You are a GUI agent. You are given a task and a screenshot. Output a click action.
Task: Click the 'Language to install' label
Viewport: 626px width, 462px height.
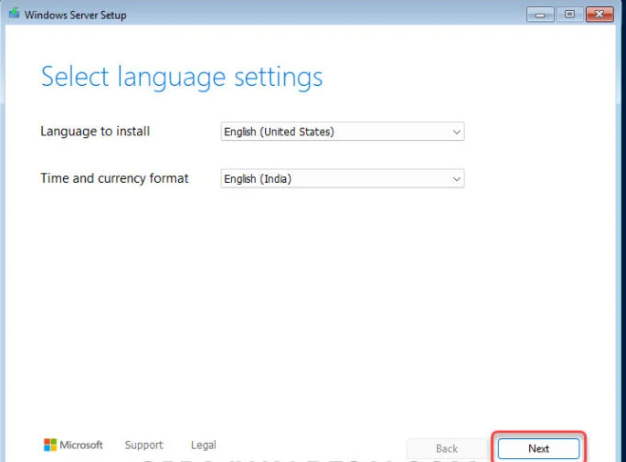(95, 131)
